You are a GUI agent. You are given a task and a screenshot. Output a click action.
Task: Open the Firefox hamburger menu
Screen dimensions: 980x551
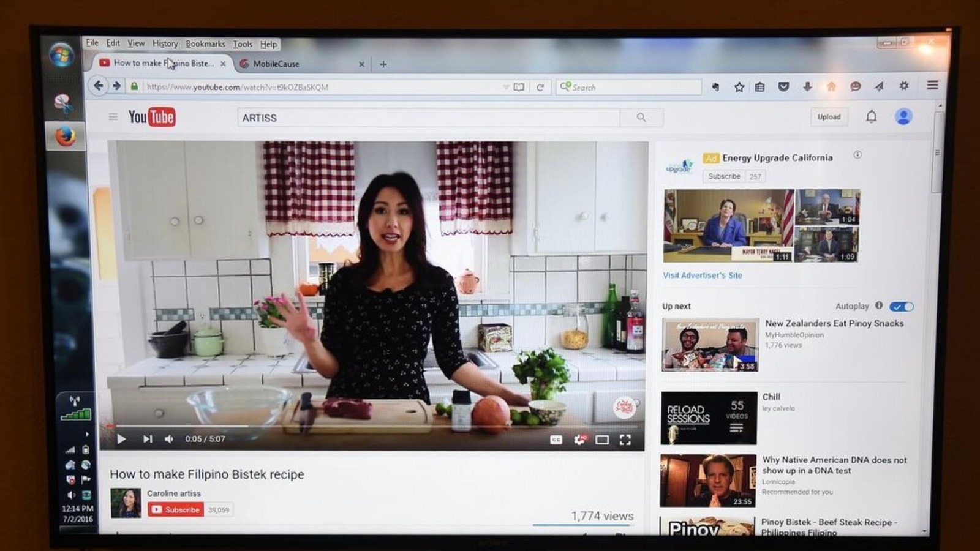tap(932, 86)
